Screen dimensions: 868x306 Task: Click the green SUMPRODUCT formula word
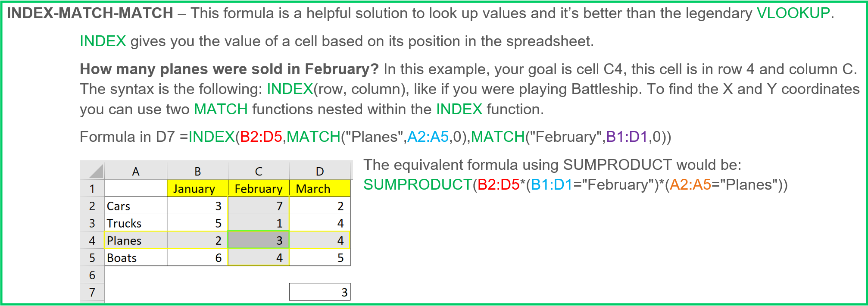[x=418, y=184]
